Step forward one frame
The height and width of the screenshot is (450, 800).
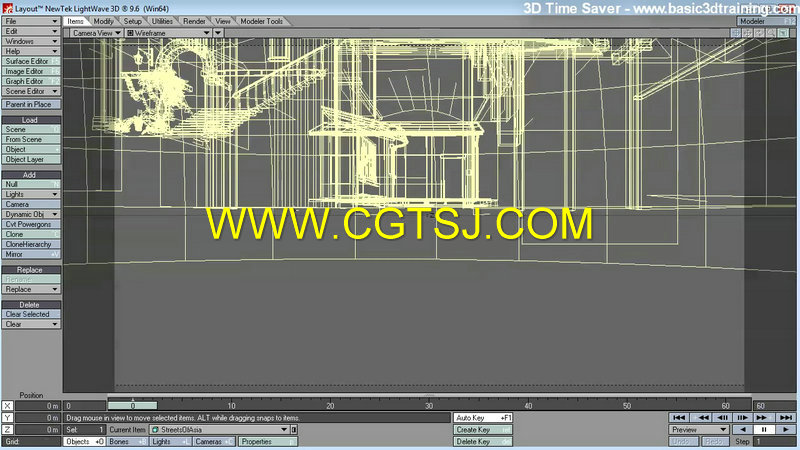(742, 417)
